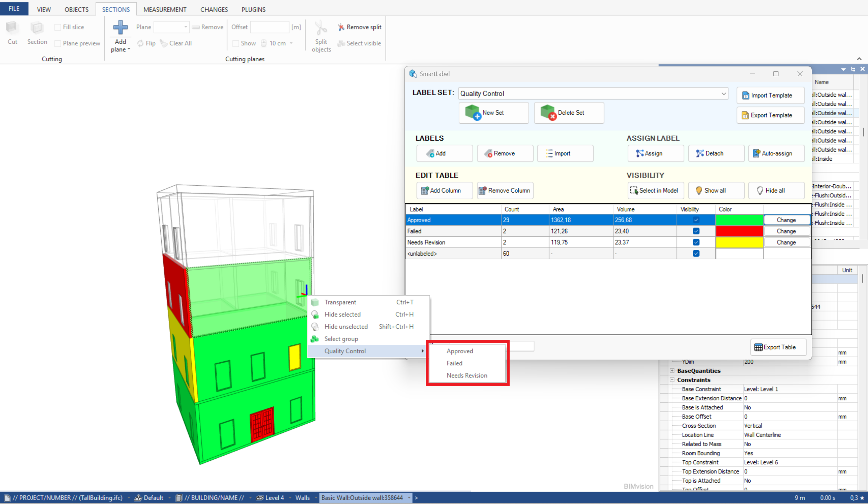Detach label from selection

716,153
